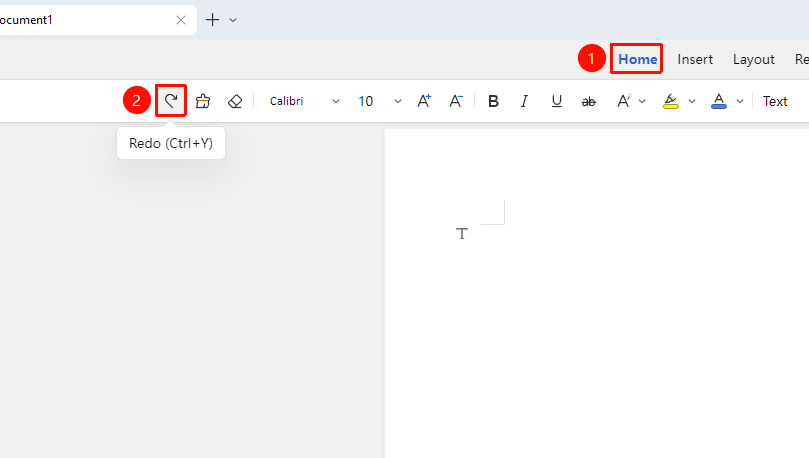Toggle strikethrough formatting

point(589,102)
